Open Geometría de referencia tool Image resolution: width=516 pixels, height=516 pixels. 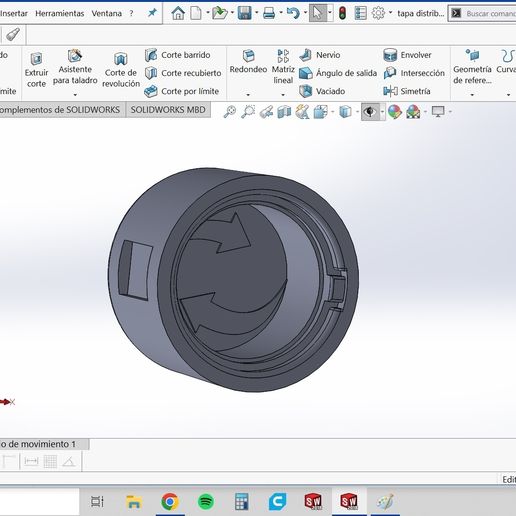[472, 67]
